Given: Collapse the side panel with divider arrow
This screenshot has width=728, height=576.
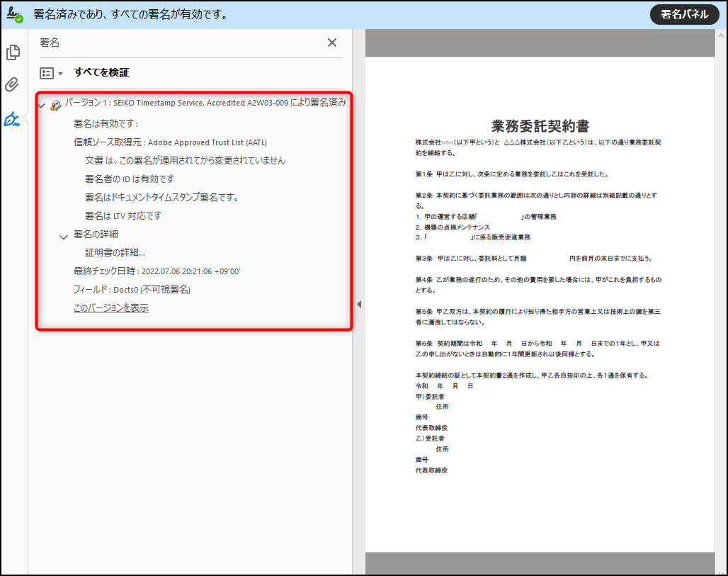Looking at the screenshot, I should tap(358, 304).
